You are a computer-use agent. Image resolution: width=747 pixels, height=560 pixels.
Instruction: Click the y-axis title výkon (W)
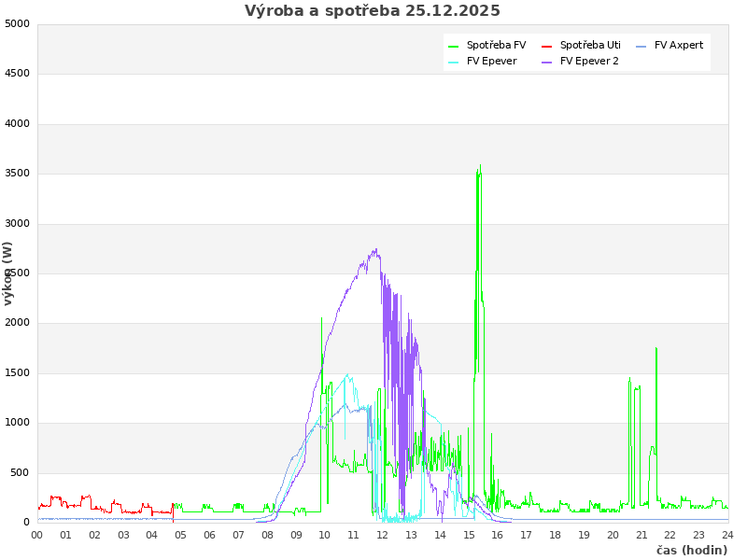click(x=8, y=273)
